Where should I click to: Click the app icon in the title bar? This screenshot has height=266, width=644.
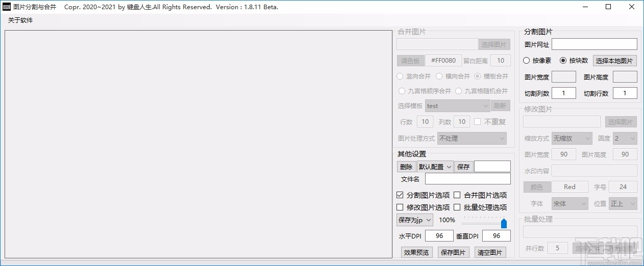coord(7,7)
